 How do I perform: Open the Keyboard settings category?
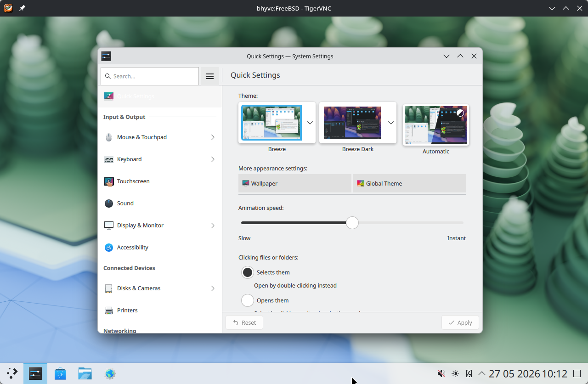160,159
